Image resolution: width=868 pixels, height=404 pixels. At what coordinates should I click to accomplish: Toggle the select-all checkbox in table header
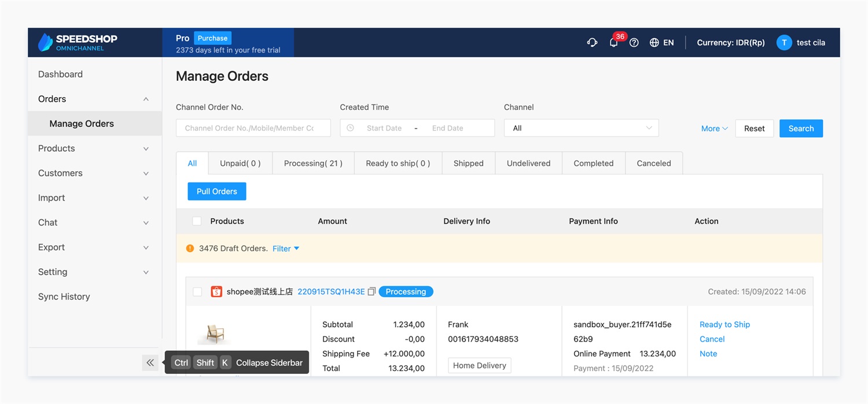197,221
